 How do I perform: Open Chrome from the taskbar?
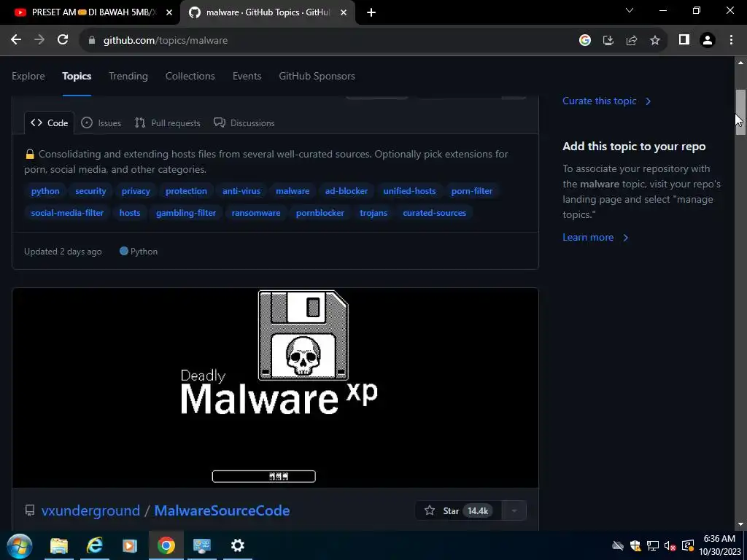[166, 545]
